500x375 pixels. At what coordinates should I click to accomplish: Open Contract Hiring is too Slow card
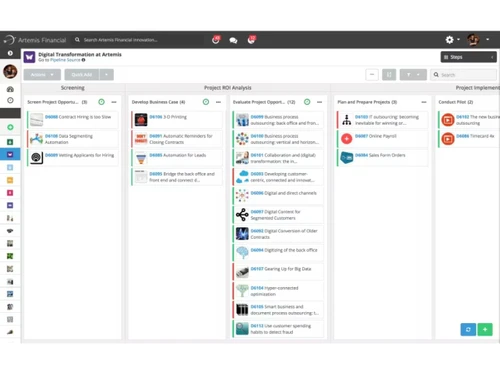pos(73,120)
